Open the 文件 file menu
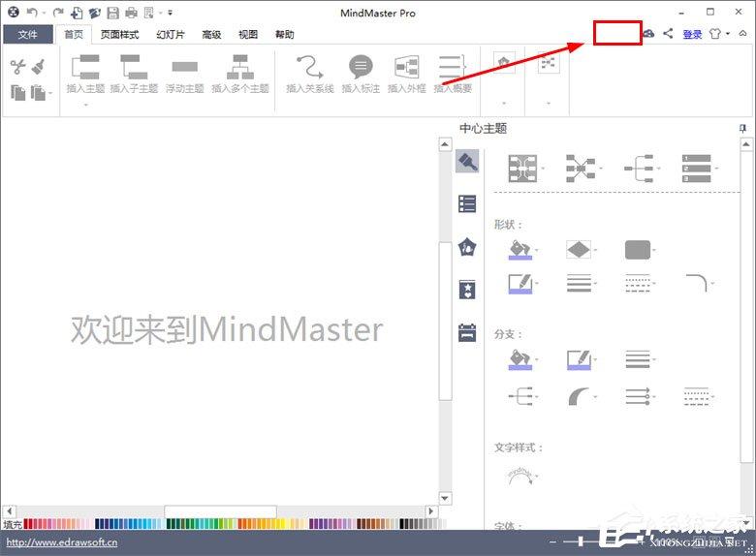 [28, 34]
